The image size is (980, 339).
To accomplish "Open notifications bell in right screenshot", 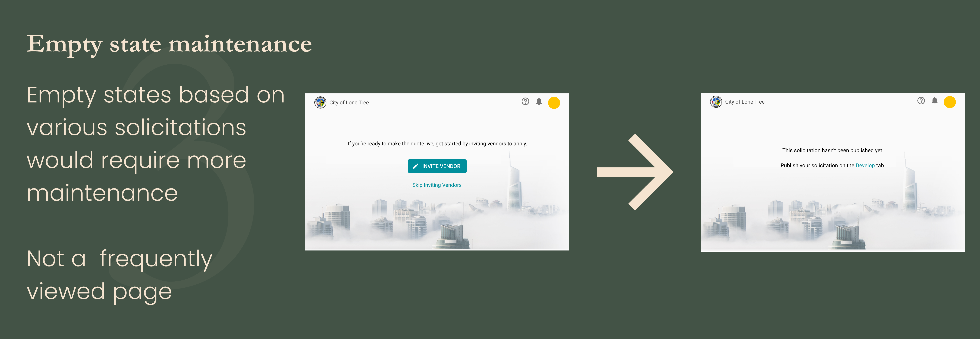I will [934, 101].
